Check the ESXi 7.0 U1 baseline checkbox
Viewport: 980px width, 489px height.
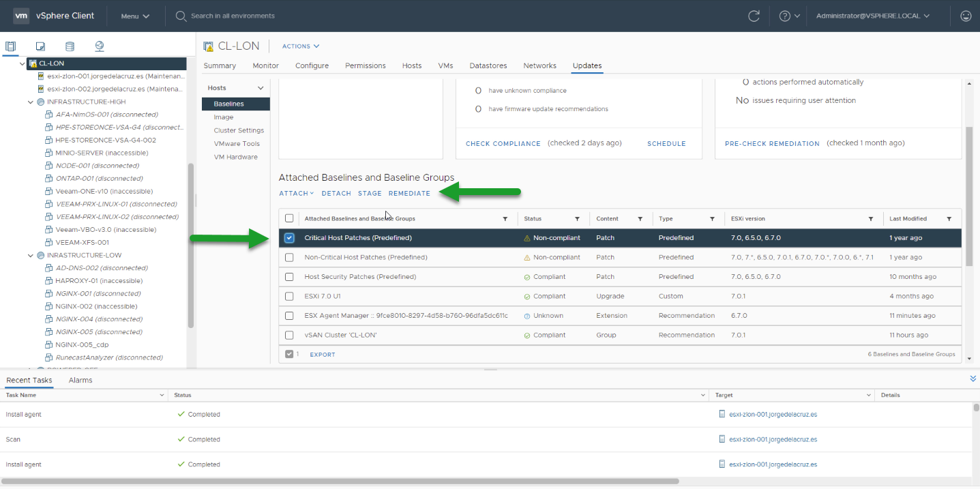click(x=289, y=296)
